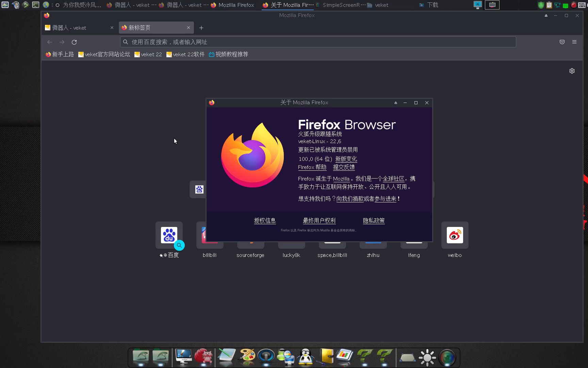Select the 新标签页 browser tab
This screenshot has width=588, height=368.
(x=156, y=28)
